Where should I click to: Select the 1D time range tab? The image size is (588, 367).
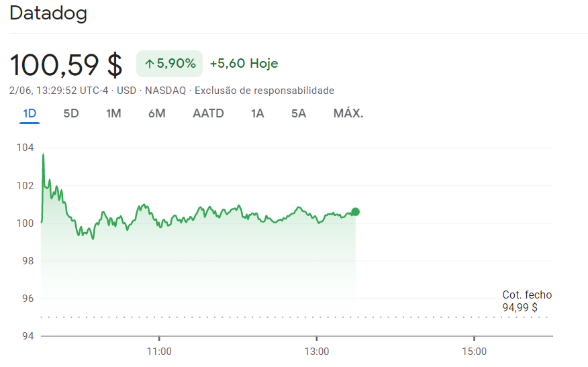coord(30,113)
